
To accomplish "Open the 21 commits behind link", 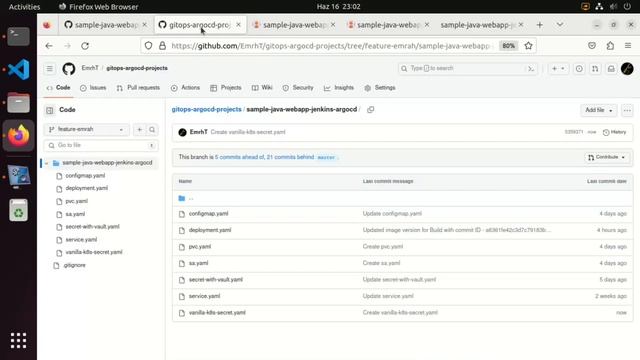I will point(290,157).
